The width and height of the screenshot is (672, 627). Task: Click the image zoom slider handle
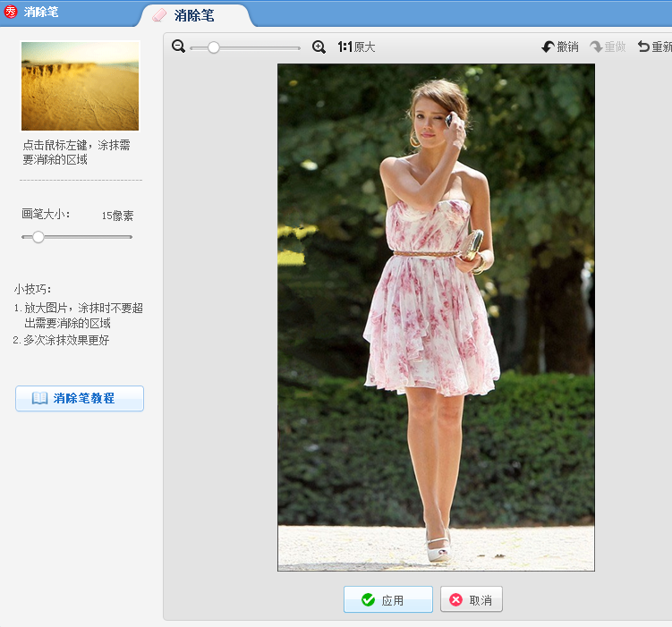[x=214, y=47]
